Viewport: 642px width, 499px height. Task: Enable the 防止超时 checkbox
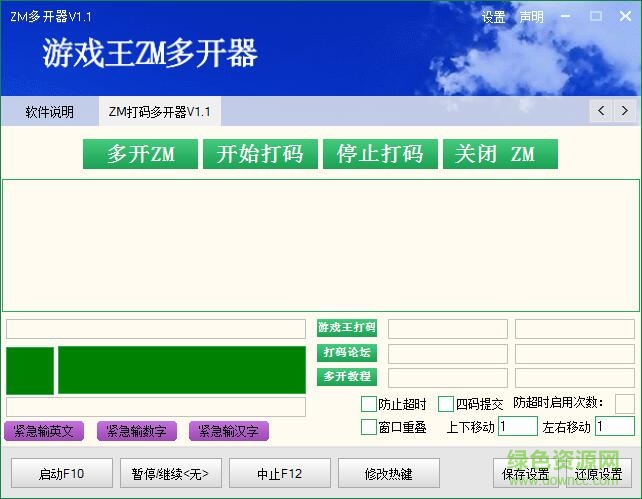click(368, 404)
